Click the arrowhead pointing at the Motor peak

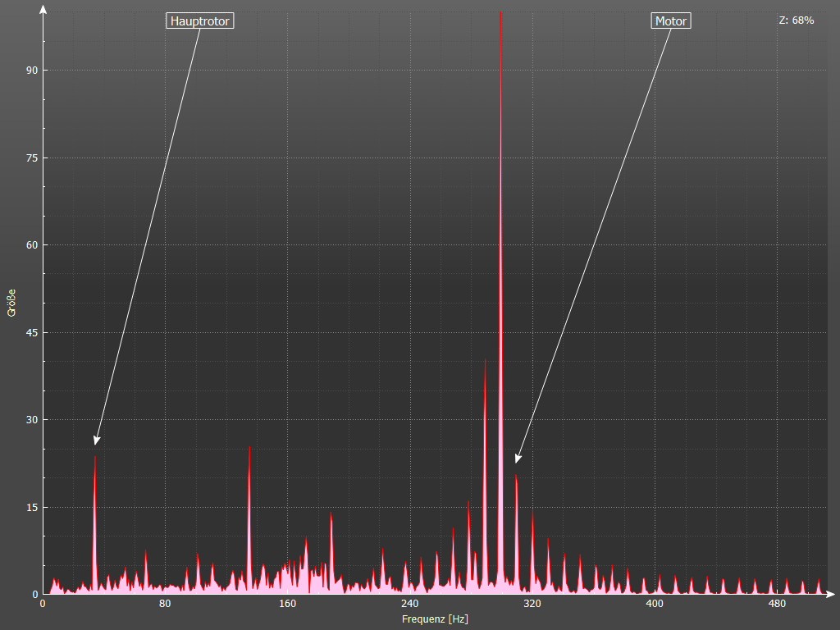click(518, 459)
